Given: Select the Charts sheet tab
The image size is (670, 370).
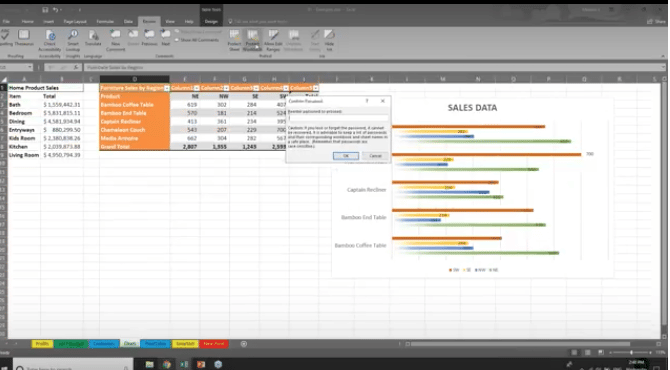Looking at the screenshot, I should 130,344.
